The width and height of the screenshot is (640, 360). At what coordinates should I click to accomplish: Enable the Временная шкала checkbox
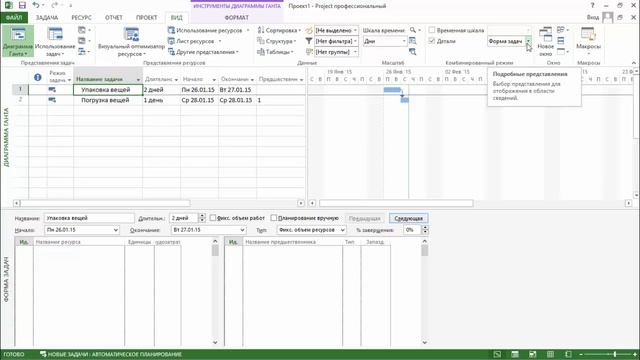432,30
